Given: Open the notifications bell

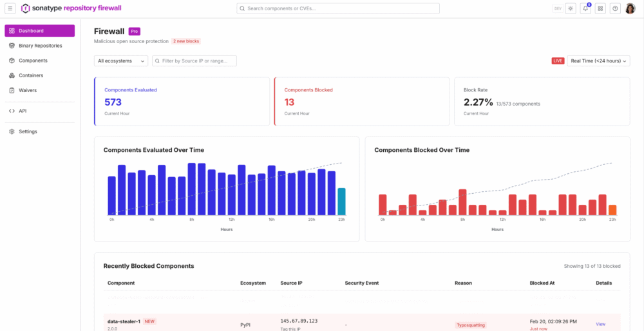Looking at the screenshot, I should click(x=585, y=8).
